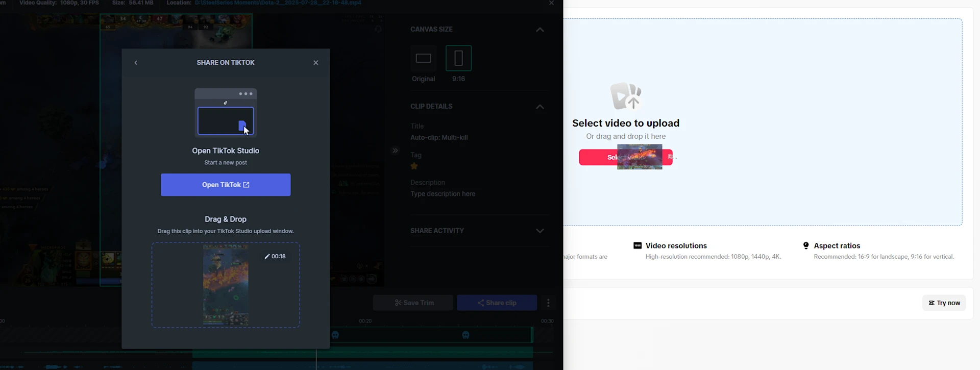Close the Share on TikTok dialog
This screenshot has height=370, width=980.
pyautogui.click(x=316, y=63)
